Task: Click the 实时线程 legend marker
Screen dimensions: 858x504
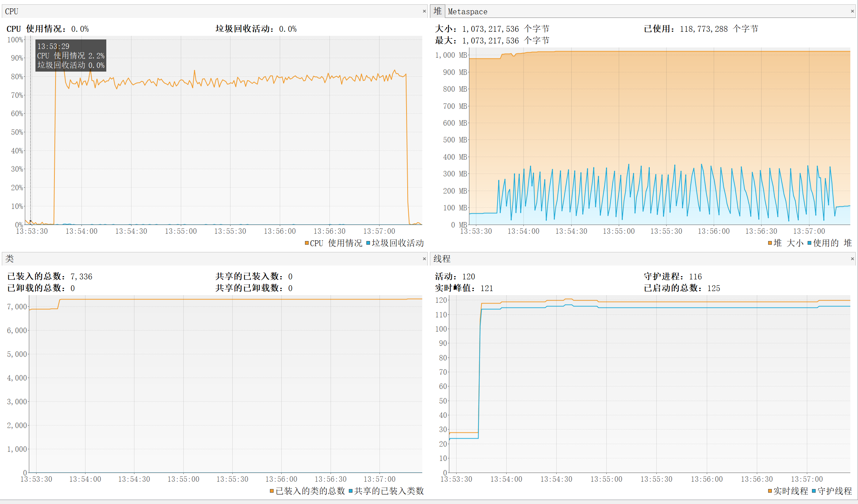Action: [770, 491]
